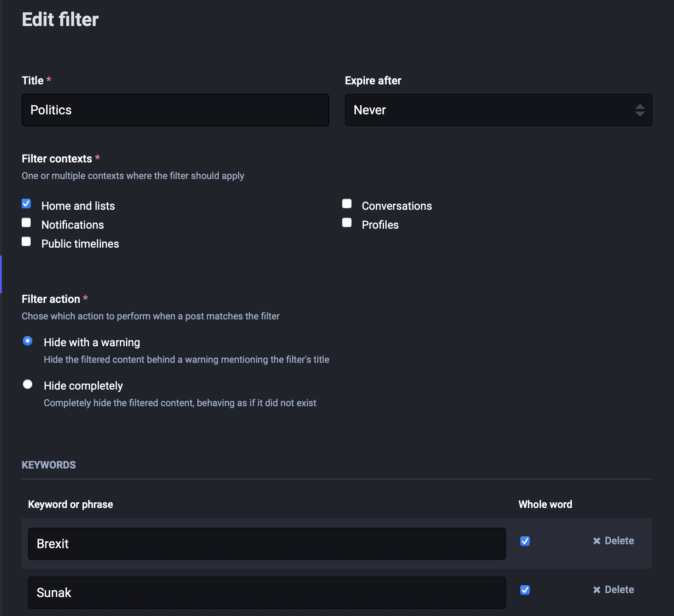Enable the Public timelines checkbox

click(26, 242)
